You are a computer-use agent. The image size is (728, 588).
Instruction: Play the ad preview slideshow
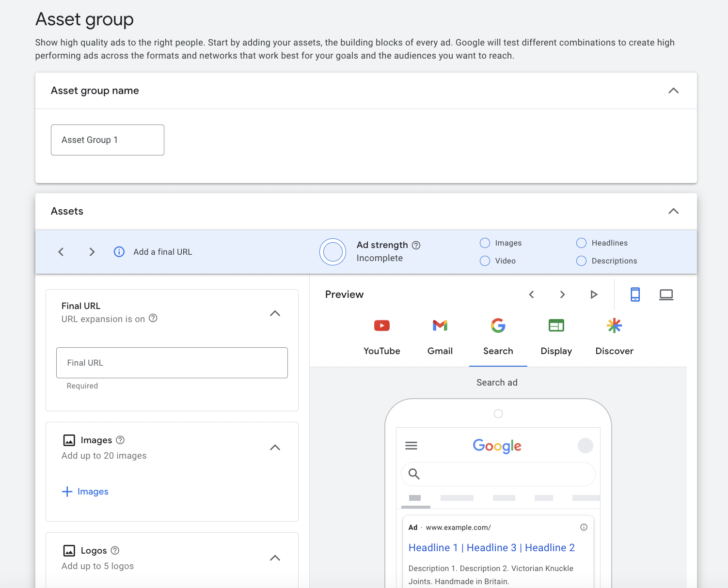pos(594,294)
